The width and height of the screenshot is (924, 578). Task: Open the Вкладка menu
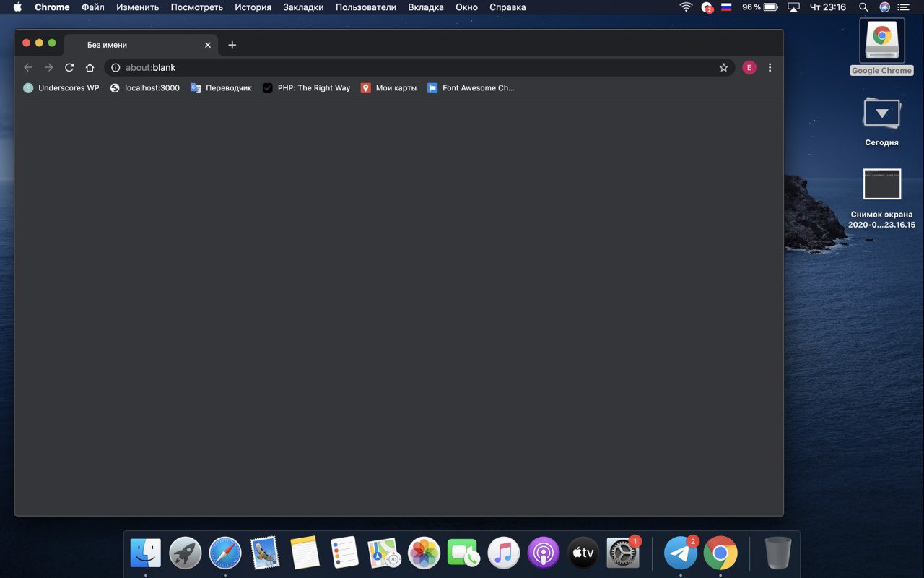(x=426, y=7)
